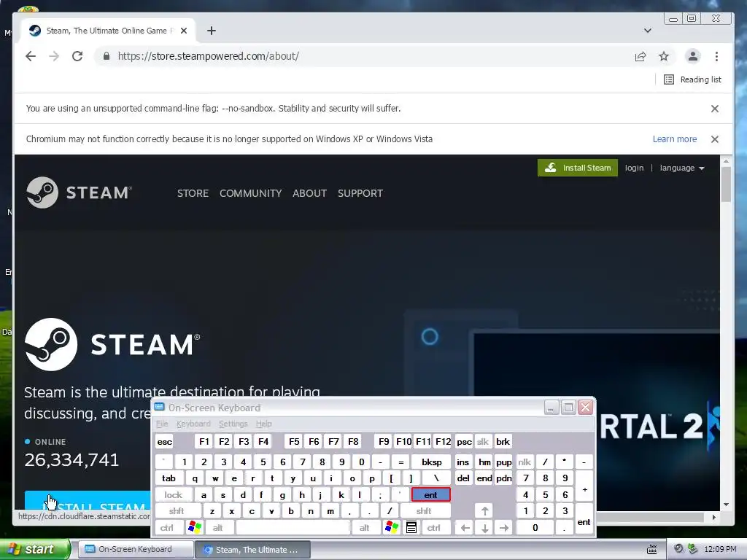Click the second system tray icon
Viewport: 747px width, 560px height.
pyautogui.click(x=692, y=549)
